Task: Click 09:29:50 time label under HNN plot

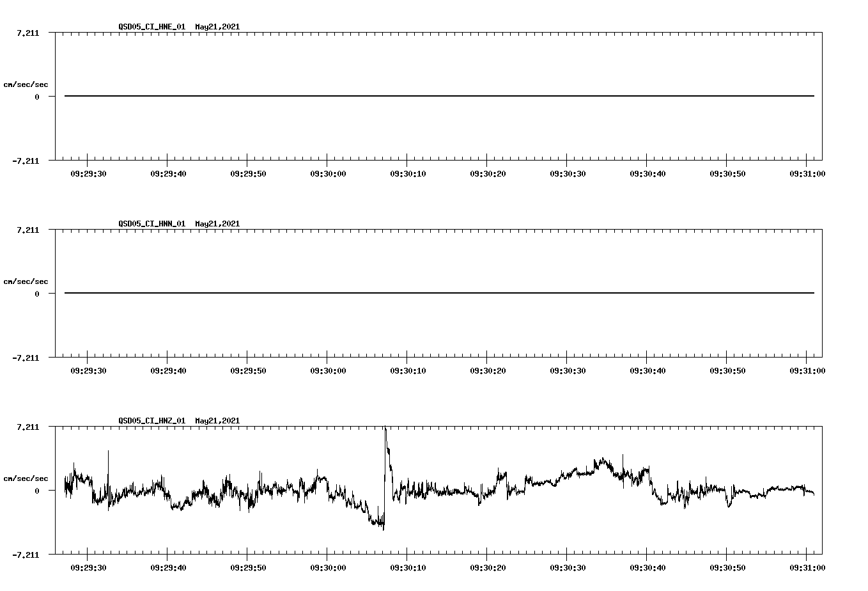Action: (248, 370)
